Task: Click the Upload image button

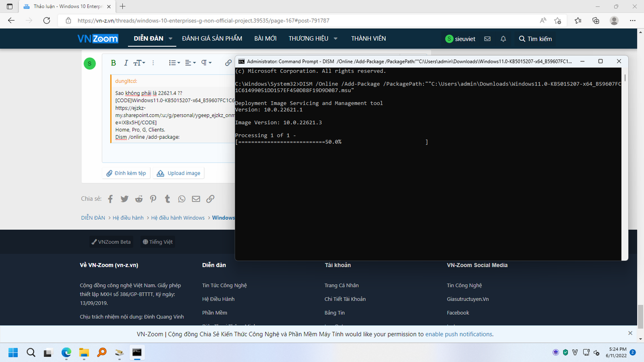Action: tap(179, 173)
